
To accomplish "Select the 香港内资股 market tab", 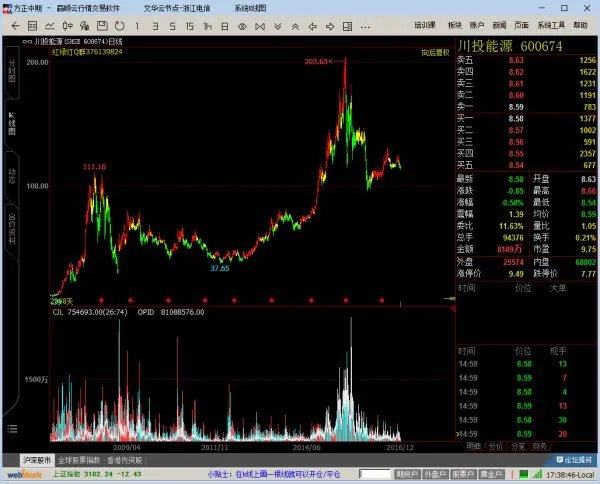I will (x=124, y=460).
